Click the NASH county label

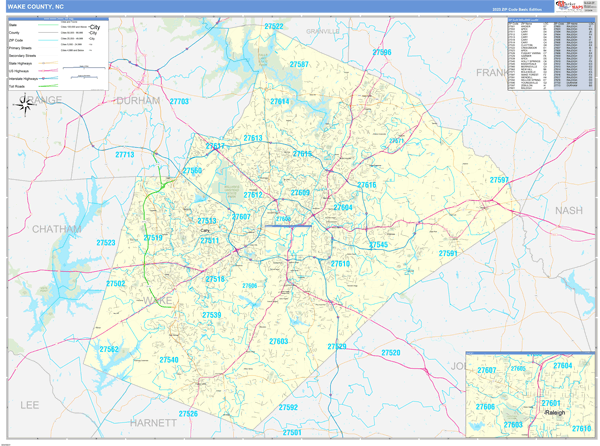[567, 210]
